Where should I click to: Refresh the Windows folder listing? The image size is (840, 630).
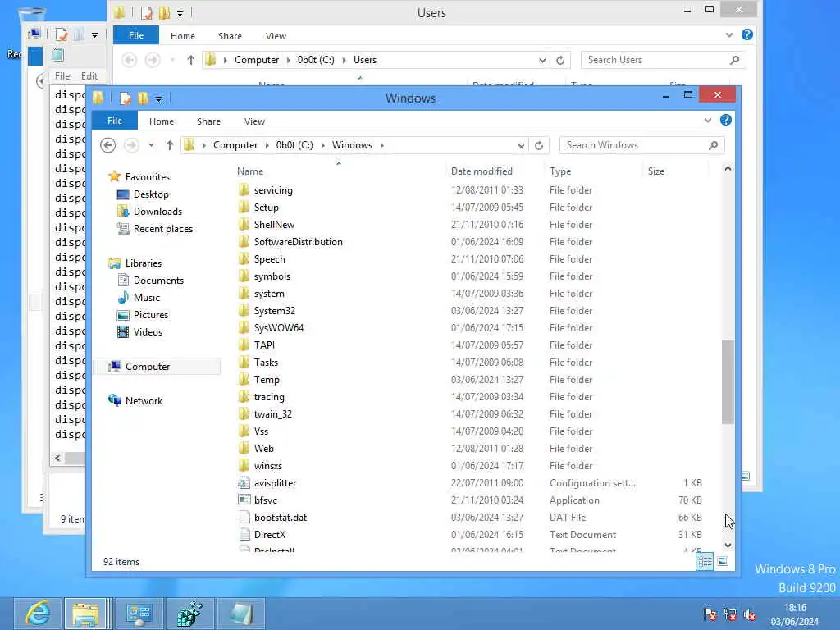point(539,145)
